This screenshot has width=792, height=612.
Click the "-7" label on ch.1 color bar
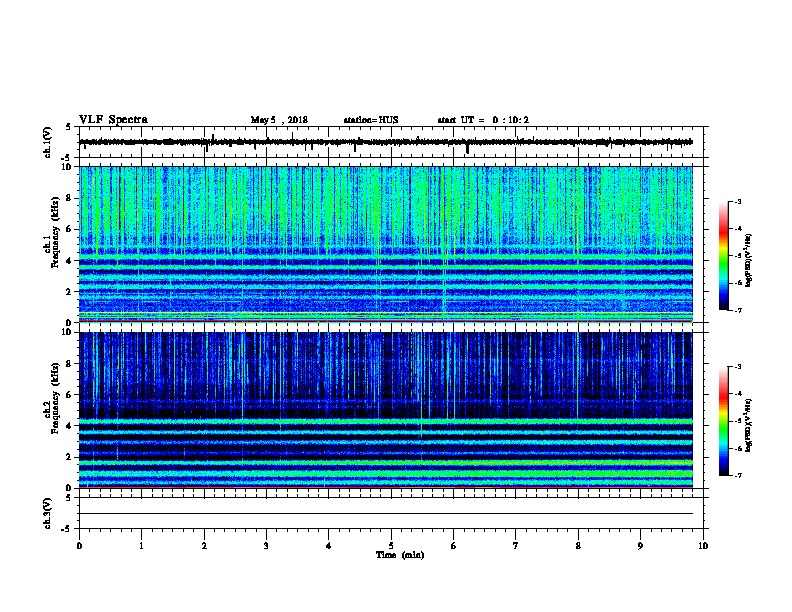[x=737, y=310]
